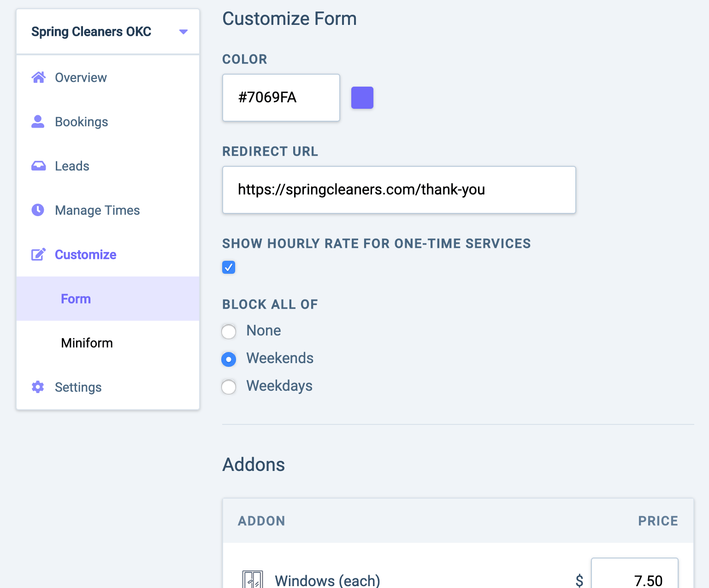Open the Spring Cleaners OKC dropdown arrow

point(183,32)
